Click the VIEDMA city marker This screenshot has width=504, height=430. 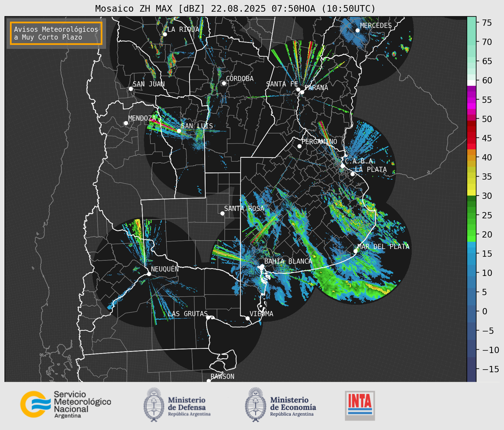tap(247, 318)
